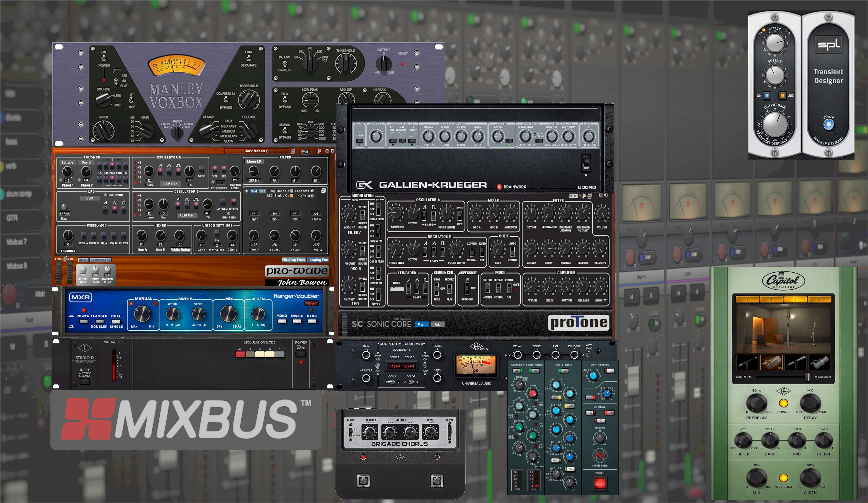The image size is (868, 503).
Task: Toggle the Pro-Wave MIDI Timing On checkbox
Action: pyautogui.click(x=292, y=196)
